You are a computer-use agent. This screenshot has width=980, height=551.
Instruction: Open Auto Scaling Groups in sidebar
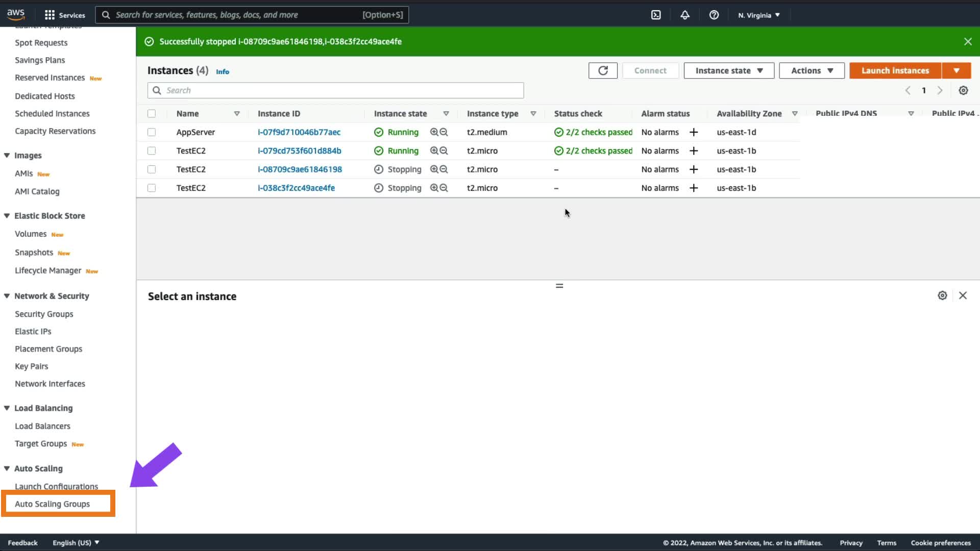tap(52, 504)
